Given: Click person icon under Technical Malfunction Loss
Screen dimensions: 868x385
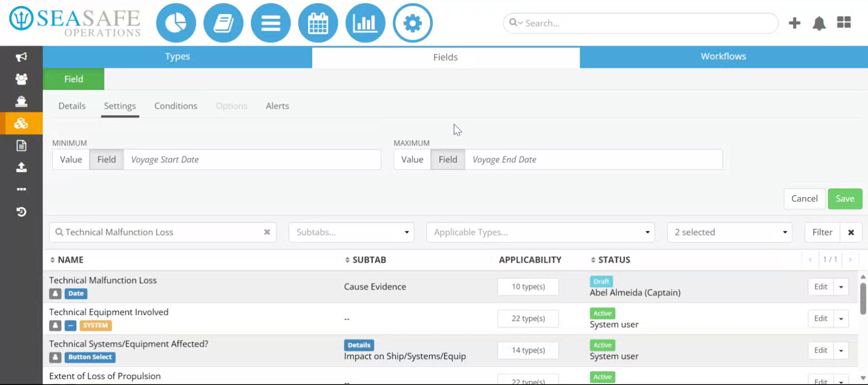Looking at the screenshot, I should 55,293.
